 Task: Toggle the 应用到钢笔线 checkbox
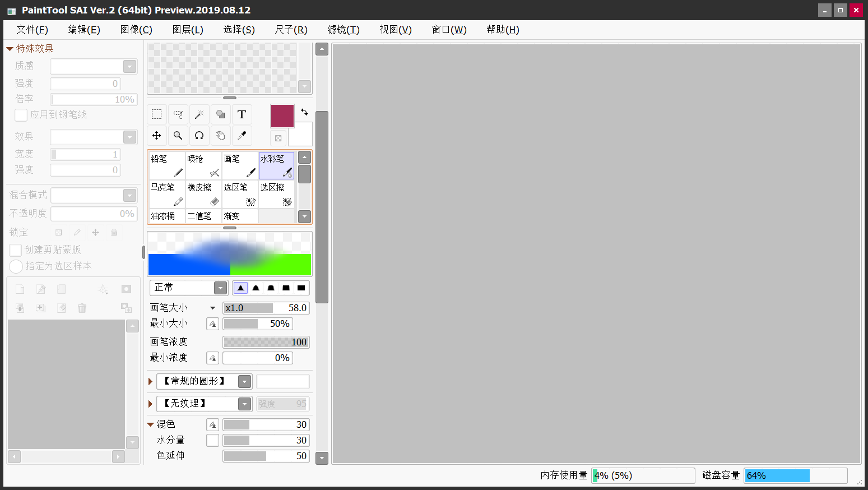[21, 115]
